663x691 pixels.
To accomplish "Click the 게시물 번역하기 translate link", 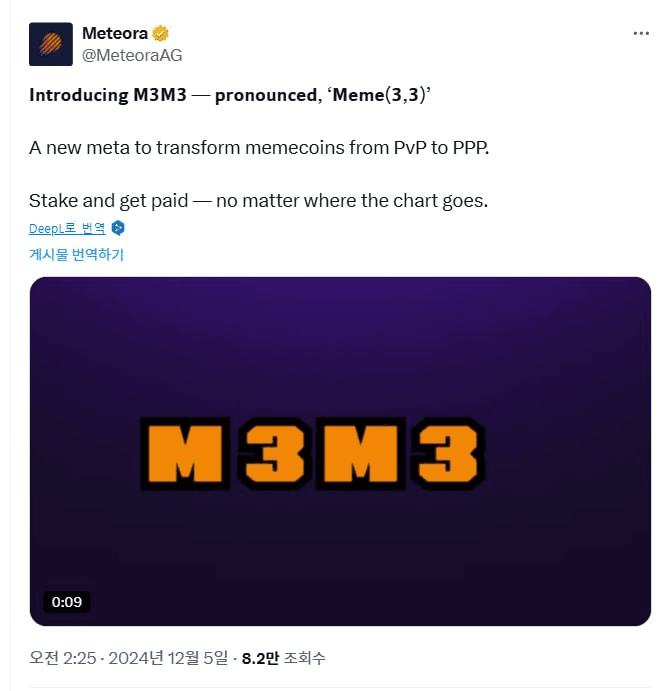I will [x=76, y=254].
